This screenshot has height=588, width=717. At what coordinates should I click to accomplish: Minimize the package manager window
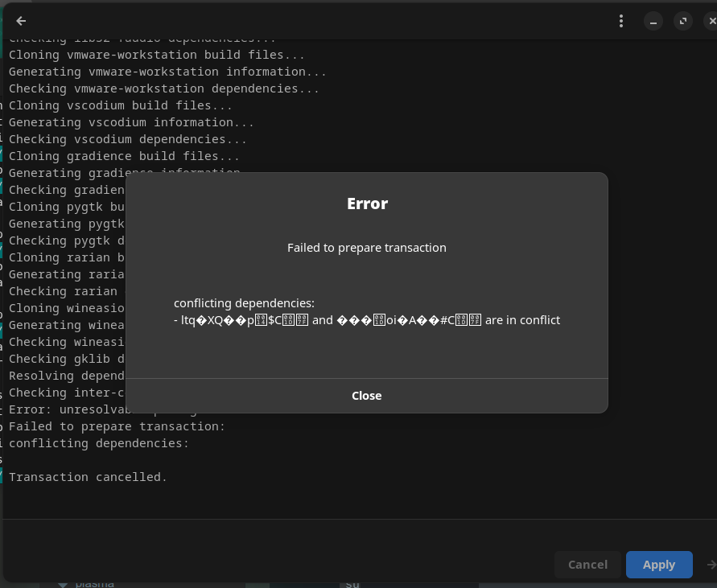[653, 22]
